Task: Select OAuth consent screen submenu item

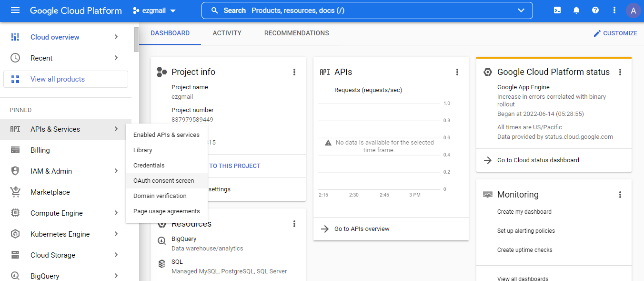Action: (x=167, y=181)
